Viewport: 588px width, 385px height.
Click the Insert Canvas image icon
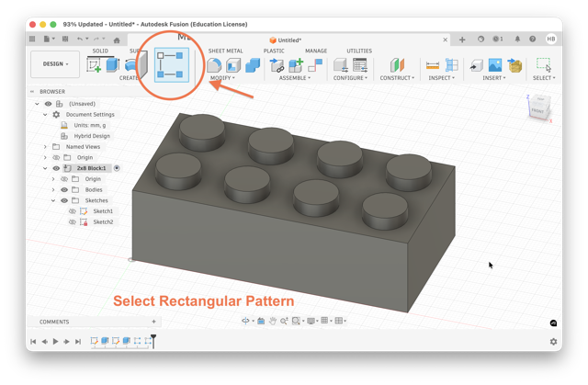click(495, 65)
